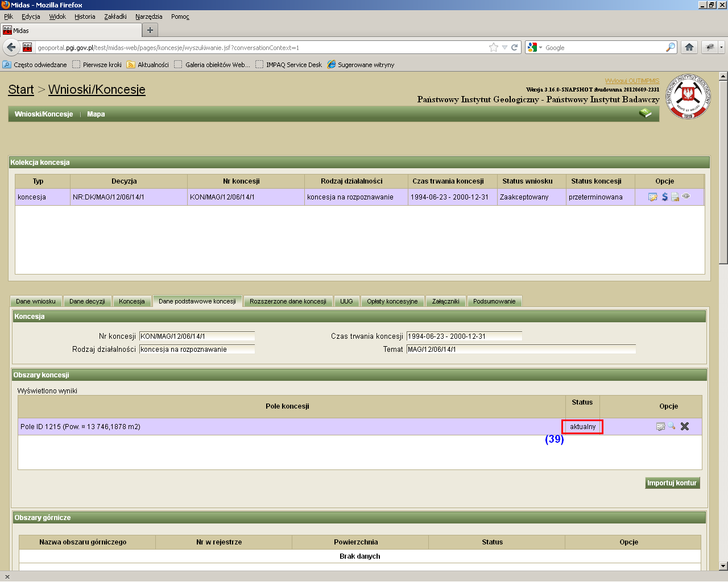Follow the Wnioski/Koncesje breadcrumb heading link
This screenshot has width=728, height=582.
tap(97, 89)
